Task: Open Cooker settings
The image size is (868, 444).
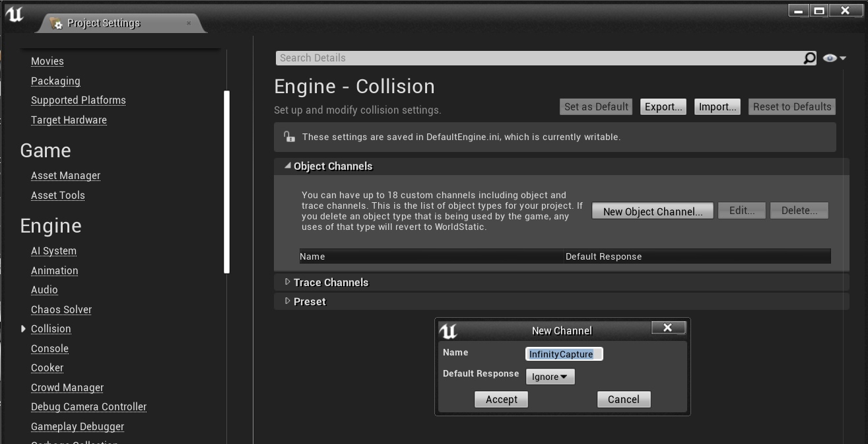Action: pyautogui.click(x=48, y=368)
